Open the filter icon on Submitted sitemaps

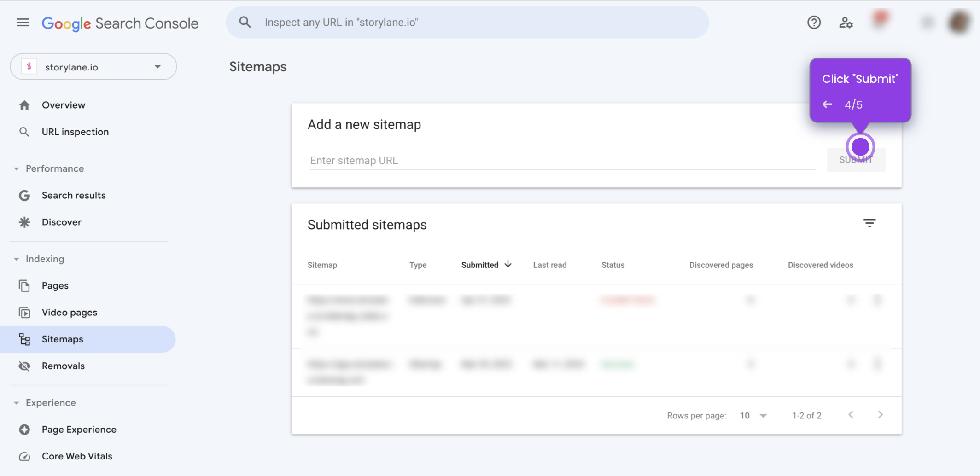869,223
